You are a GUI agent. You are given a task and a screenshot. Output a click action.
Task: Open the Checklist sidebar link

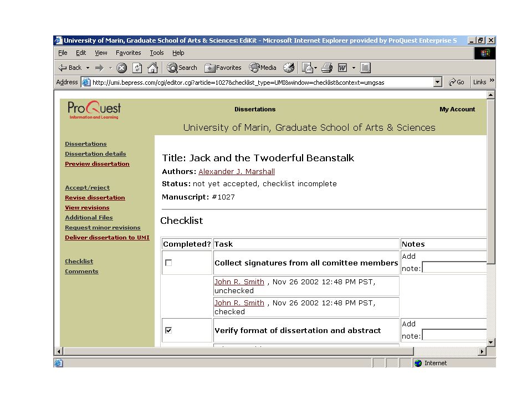(x=79, y=261)
